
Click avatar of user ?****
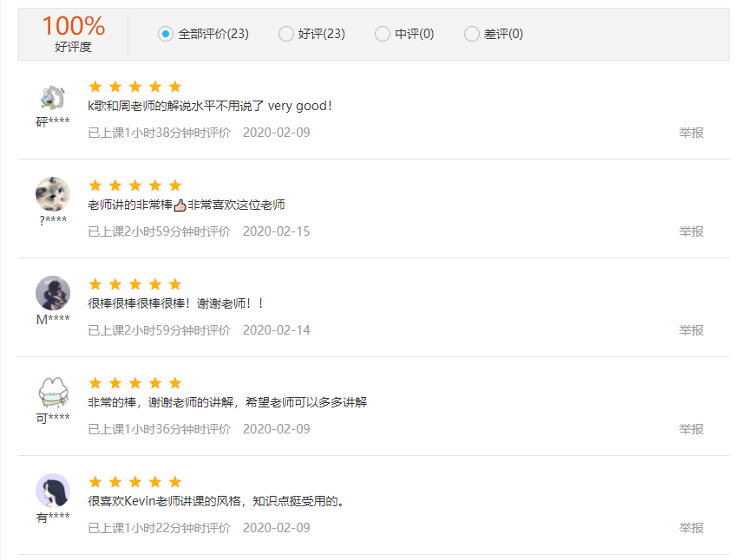(53, 194)
